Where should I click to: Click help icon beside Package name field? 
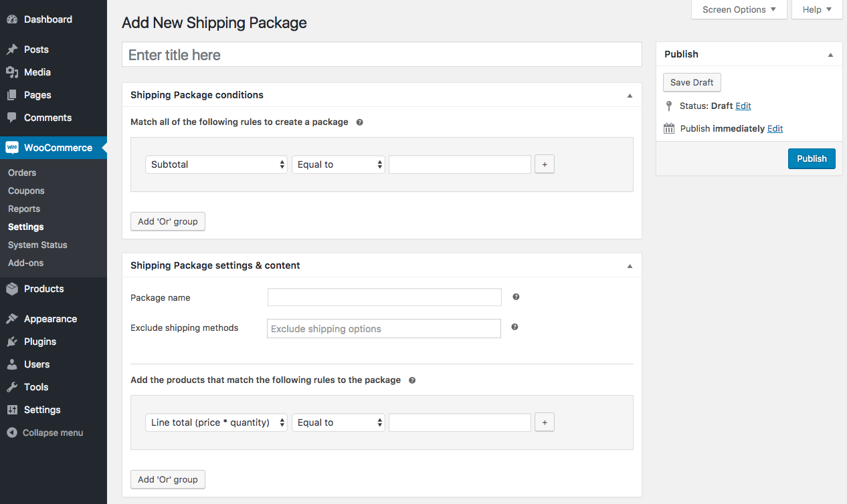(x=516, y=297)
